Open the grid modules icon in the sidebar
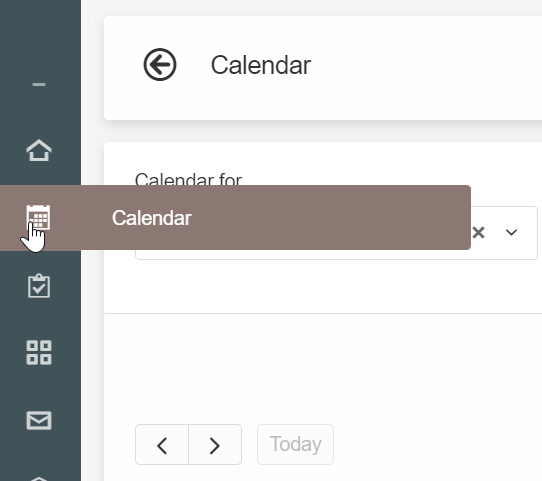Screen dimensions: 542x481 pyautogui.click(x=39, y=352)
